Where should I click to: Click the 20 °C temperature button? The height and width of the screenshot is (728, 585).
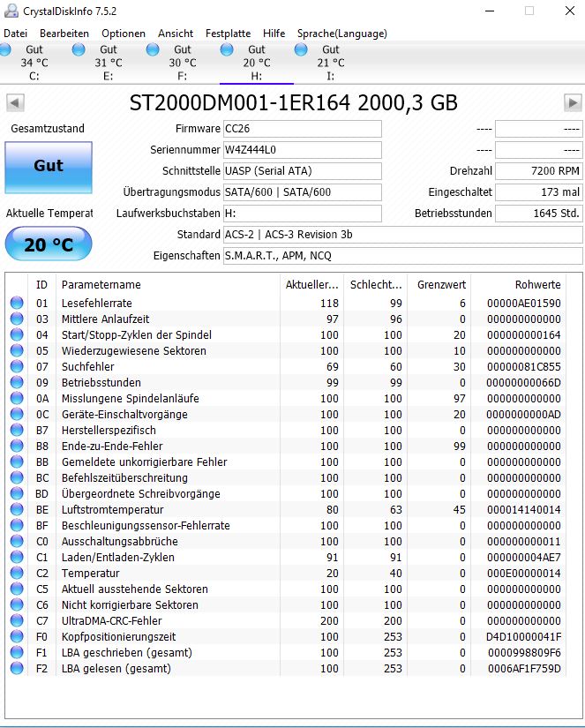49,244
